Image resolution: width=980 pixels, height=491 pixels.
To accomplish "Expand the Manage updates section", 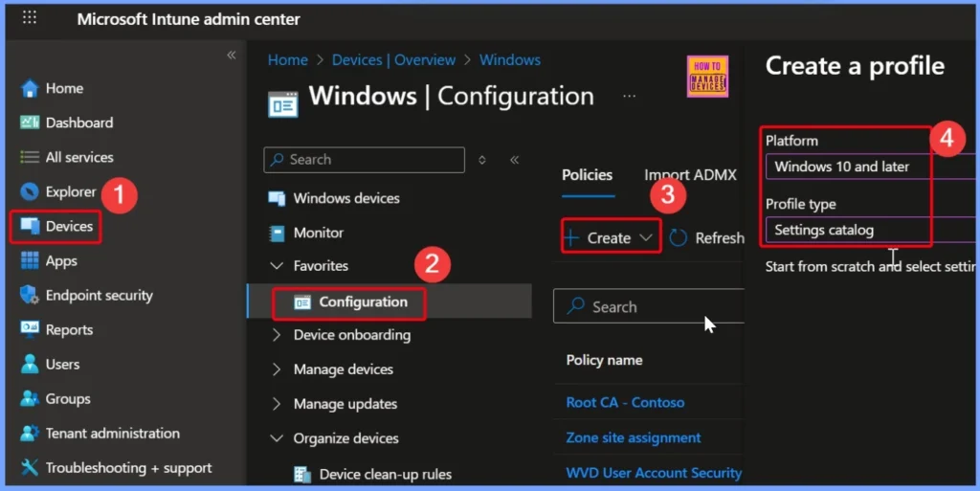I will tap(277, 404).
